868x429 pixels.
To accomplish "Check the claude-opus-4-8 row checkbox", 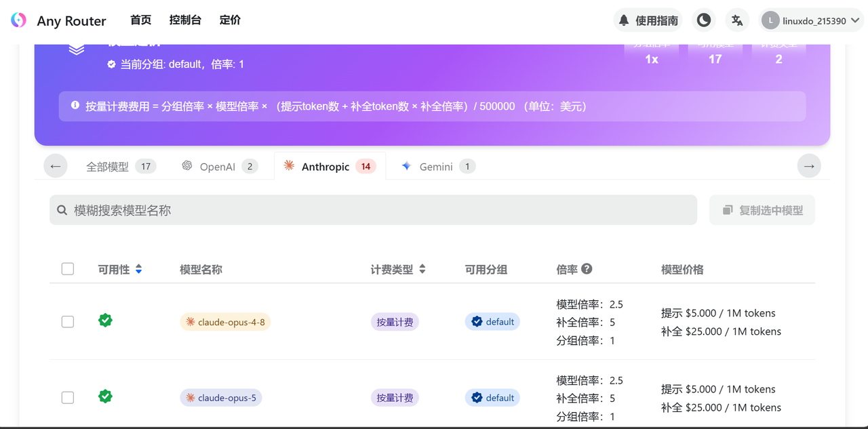I will coord(68,321).
